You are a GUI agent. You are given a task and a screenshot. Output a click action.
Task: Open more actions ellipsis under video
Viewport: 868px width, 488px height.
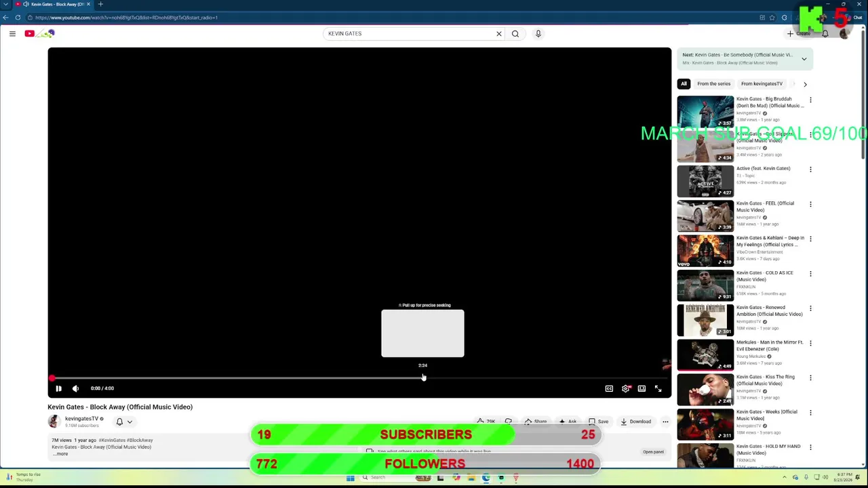click(x=665, y=422)
